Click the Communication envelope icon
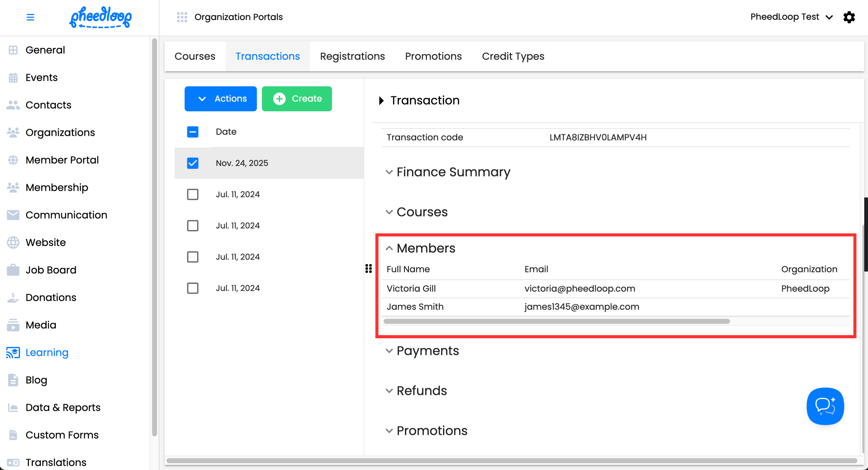This screenshot has height=470, width=868. [x=13, y=215]
